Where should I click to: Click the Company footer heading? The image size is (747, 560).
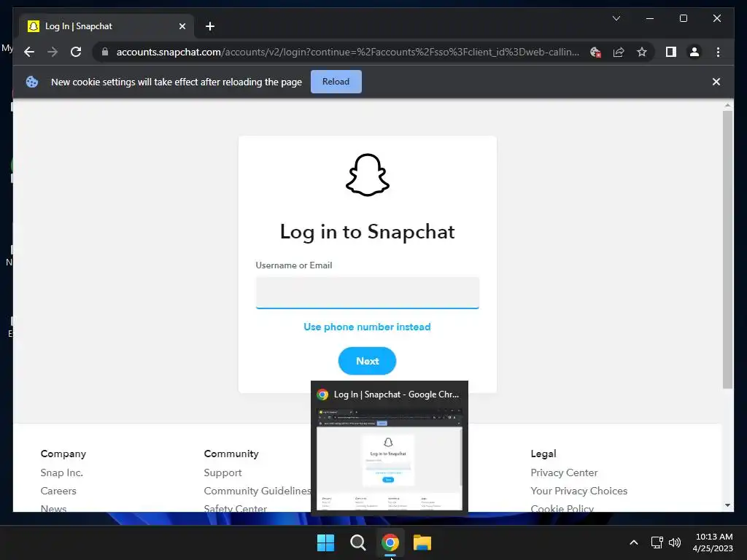pyautogui.click(x=63, y=454)
